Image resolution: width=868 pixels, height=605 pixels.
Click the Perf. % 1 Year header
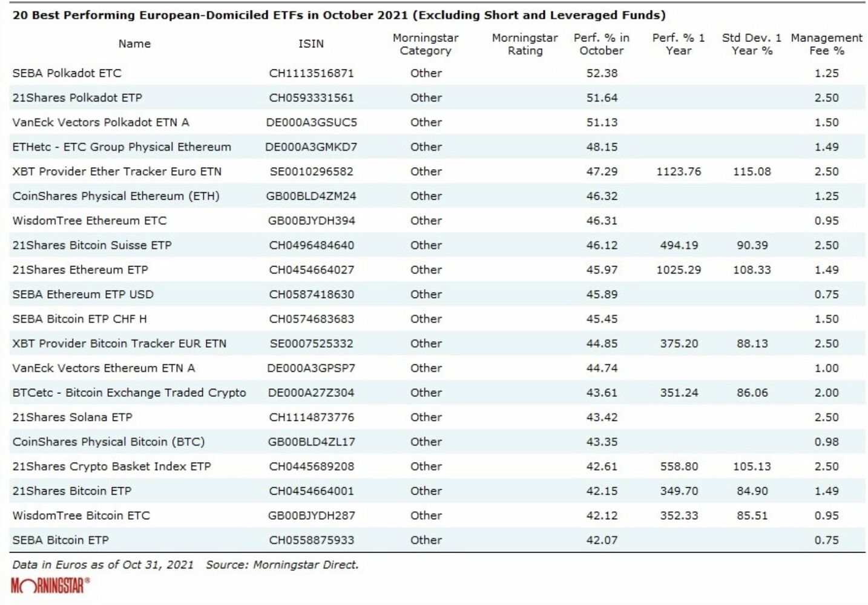679,44
